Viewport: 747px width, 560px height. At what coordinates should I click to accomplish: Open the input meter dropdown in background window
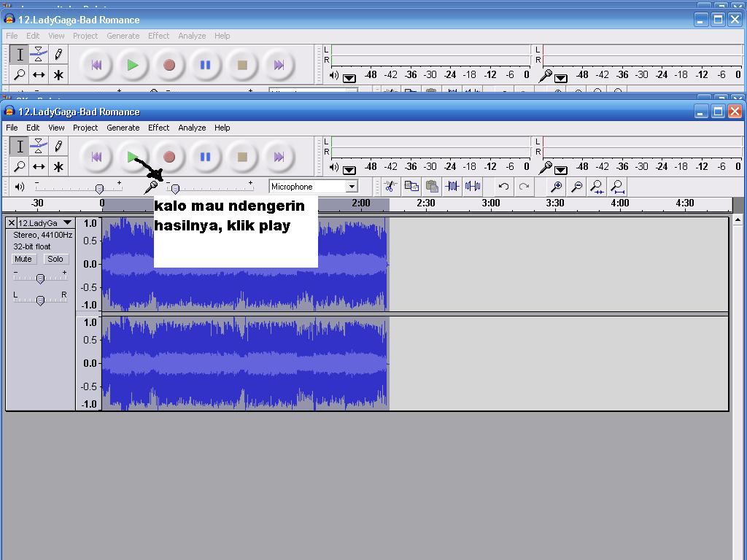(x=561, y=78)
